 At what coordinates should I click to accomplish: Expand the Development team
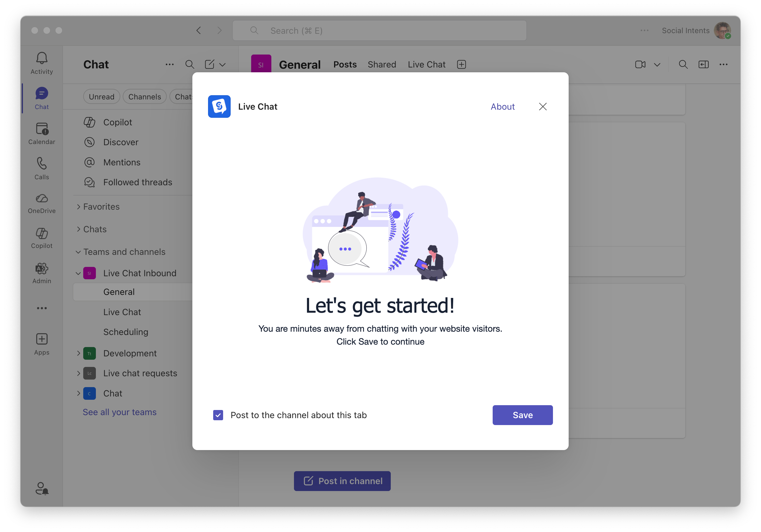(x=79, y=353)
